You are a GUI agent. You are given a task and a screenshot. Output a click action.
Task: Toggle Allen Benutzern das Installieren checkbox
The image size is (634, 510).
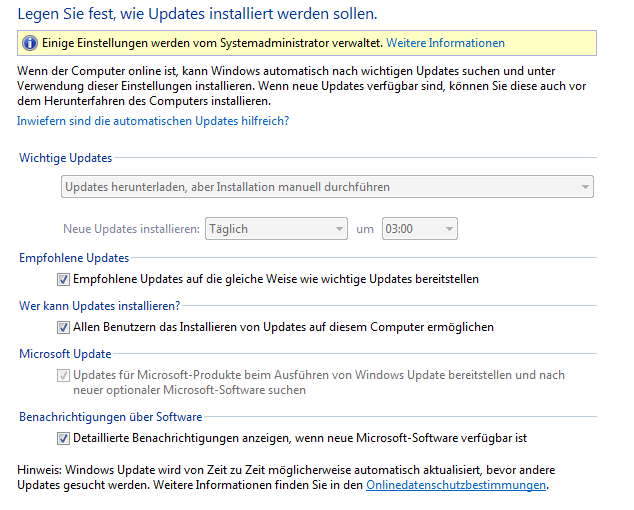click(x=63, y=327)
